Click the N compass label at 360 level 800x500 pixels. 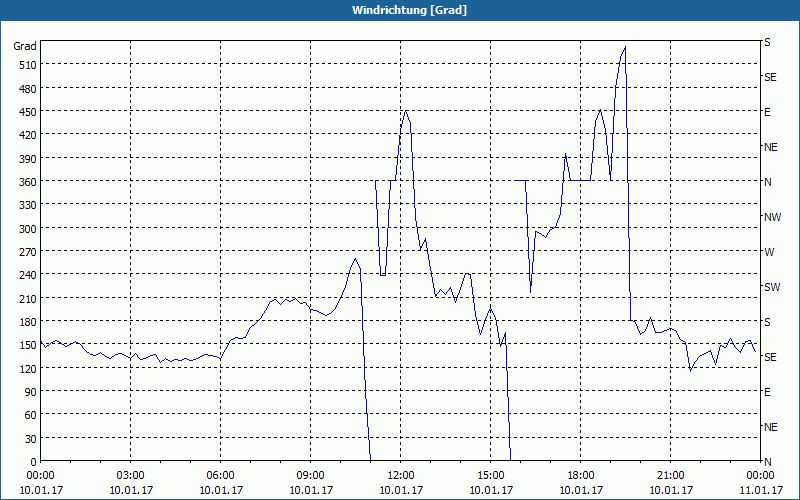tap(767, 182)
